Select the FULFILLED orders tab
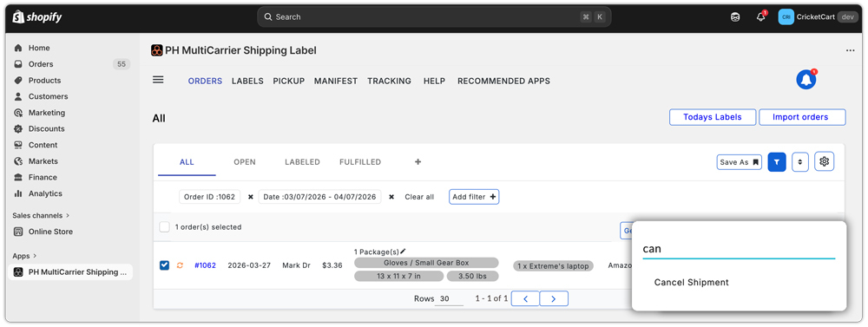 (360, 162)
